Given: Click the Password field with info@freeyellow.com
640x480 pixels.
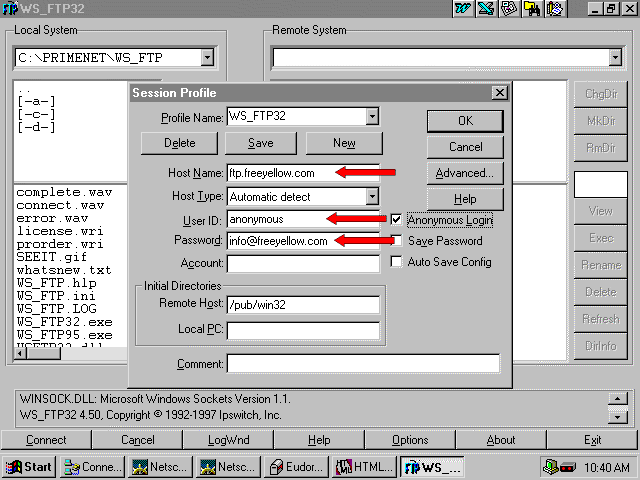Looking at the screenshot, I should tap(303, 241).
